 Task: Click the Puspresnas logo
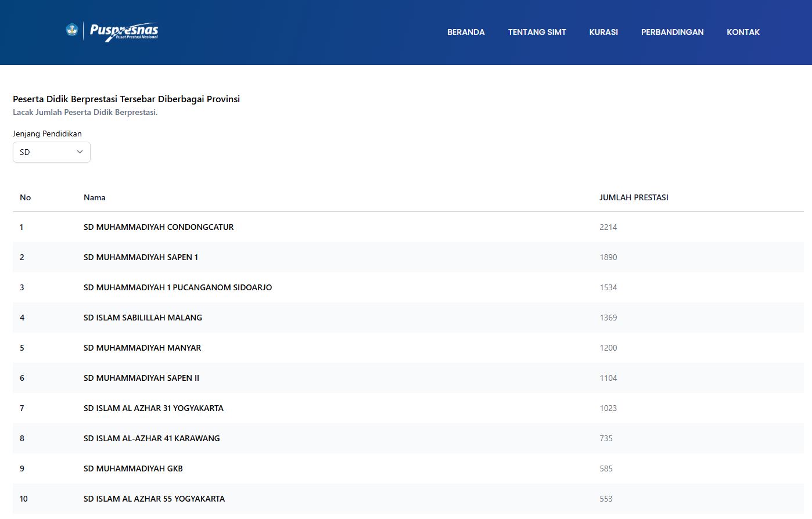click(x=112, y=31)
